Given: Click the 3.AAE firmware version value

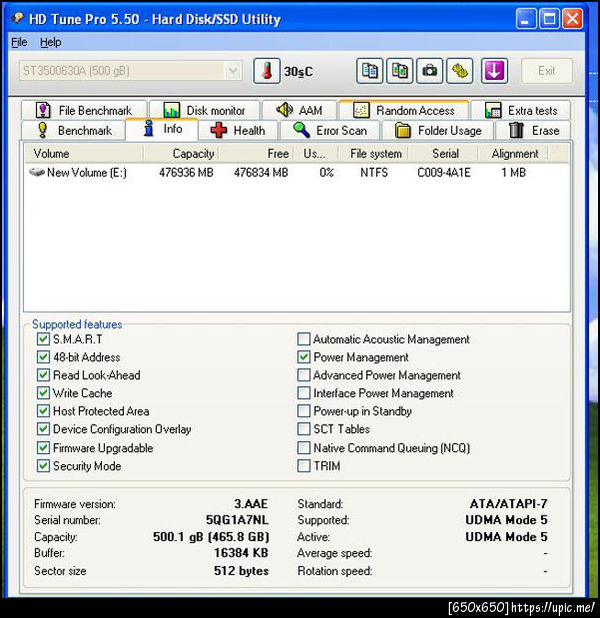Looking at the screenshot, I should (x=251, y=504).
